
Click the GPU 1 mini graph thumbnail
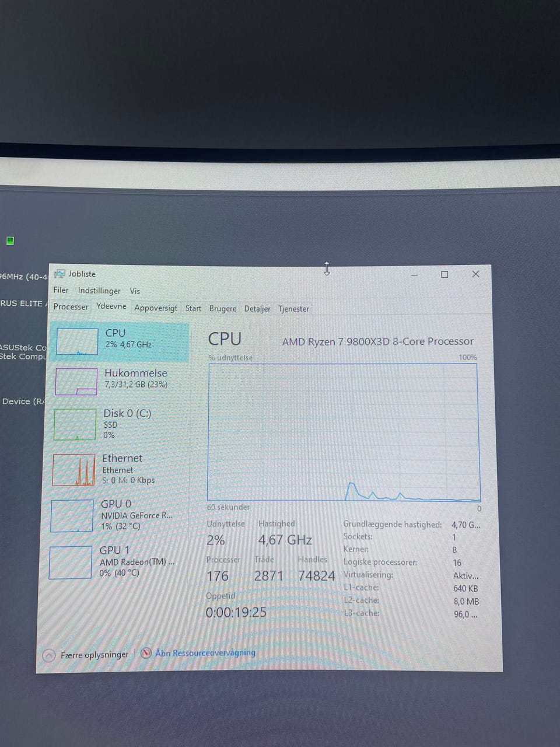(70, 563)
